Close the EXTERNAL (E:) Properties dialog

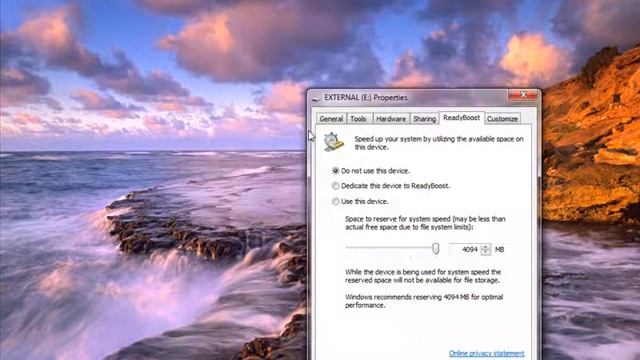(523, 95)
